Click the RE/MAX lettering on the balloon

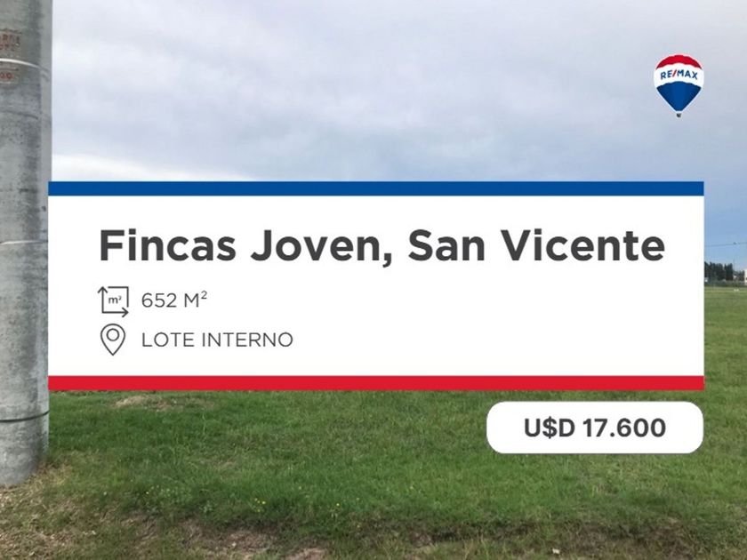tap(679, 76)
